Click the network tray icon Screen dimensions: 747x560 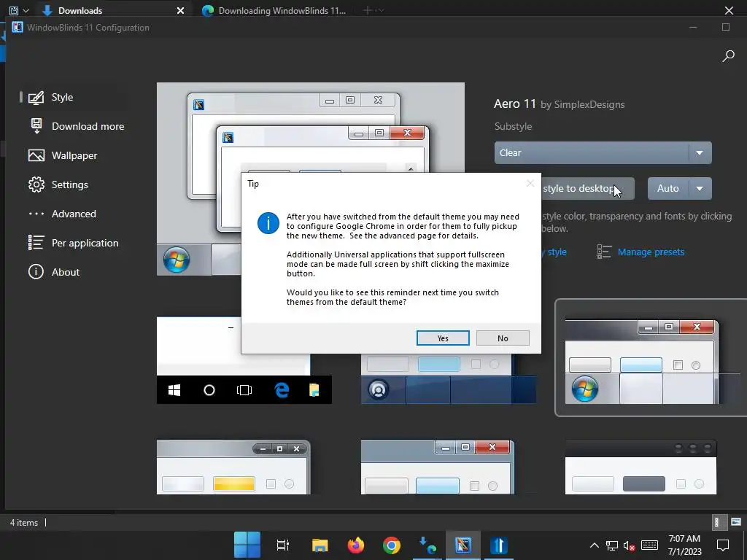tap(612, 545)
